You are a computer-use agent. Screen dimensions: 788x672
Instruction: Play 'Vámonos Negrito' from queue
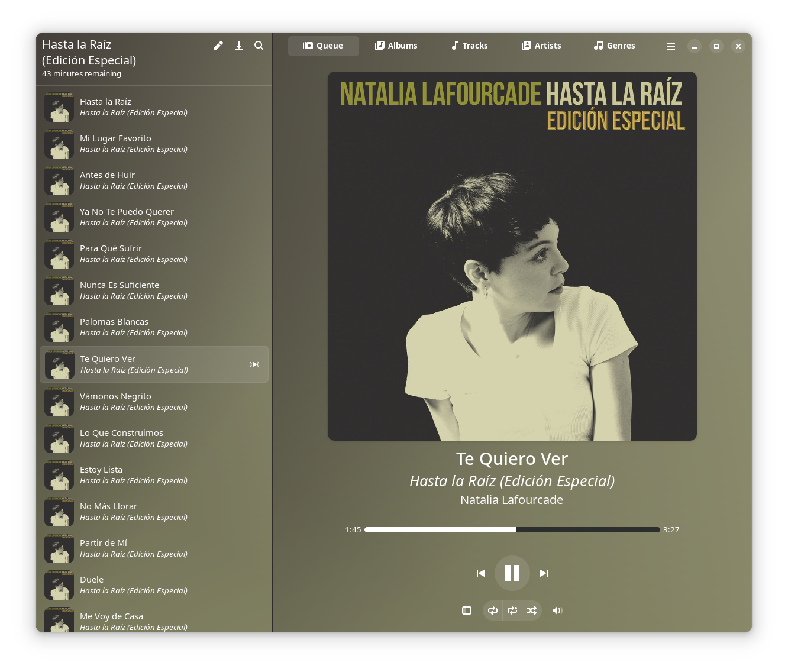154,402
